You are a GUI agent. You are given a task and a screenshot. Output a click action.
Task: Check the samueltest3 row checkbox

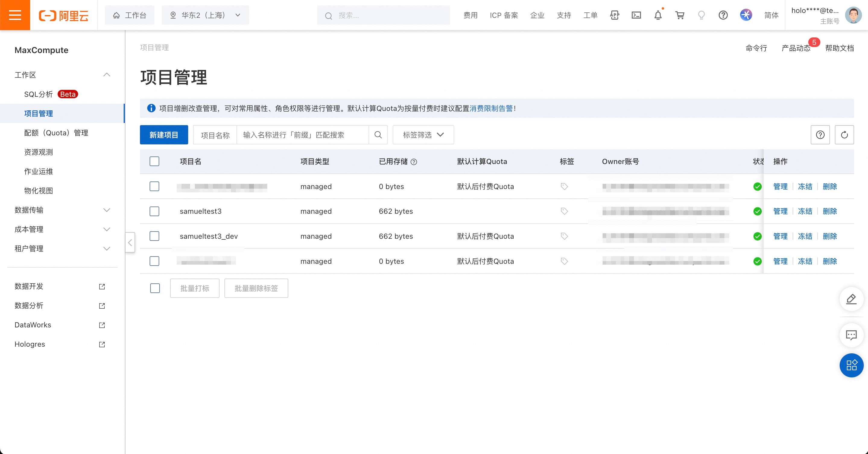coord(154,211)
